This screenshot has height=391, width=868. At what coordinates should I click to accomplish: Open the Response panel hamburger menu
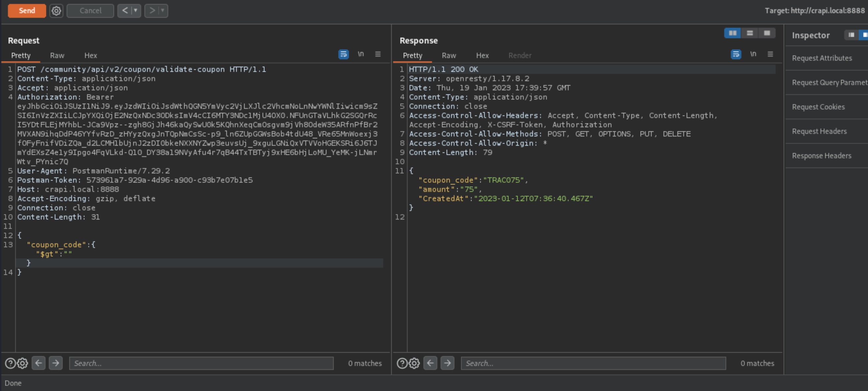click(x=770, y=54)
